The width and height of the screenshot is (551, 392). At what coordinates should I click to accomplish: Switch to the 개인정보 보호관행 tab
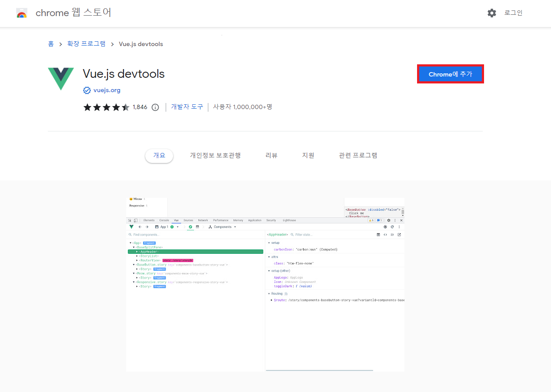[x=215, y=155]
